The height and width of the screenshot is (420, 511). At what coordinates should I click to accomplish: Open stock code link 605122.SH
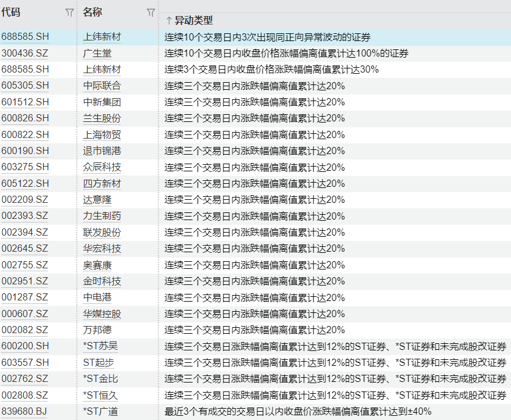point(25,183)
